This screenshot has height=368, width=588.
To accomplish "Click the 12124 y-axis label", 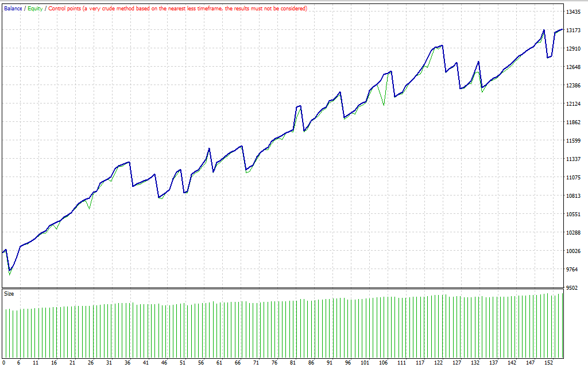I will 574,104.
